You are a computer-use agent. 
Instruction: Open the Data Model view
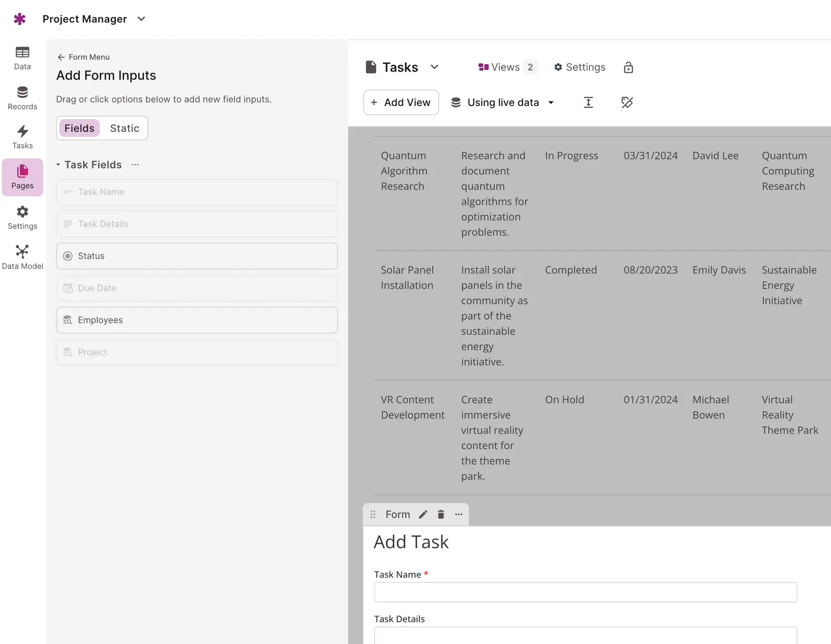pyautogui.click(x=22, y=257)
